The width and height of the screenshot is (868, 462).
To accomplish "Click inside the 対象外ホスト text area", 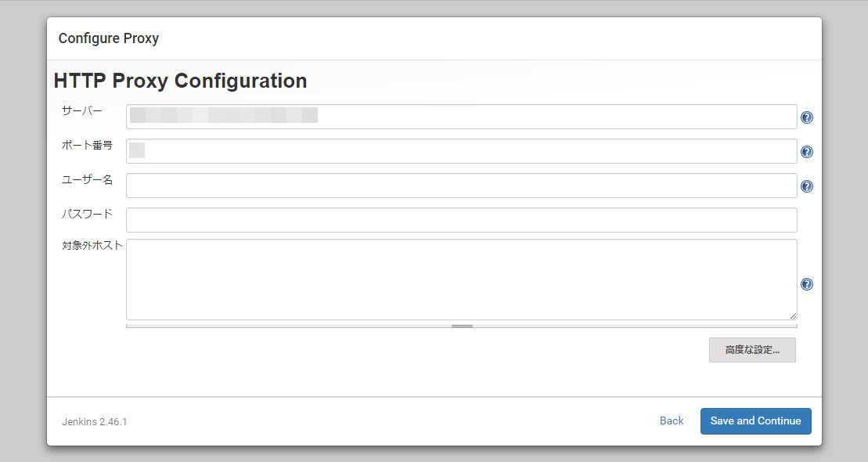I will [x=461, y=279].
